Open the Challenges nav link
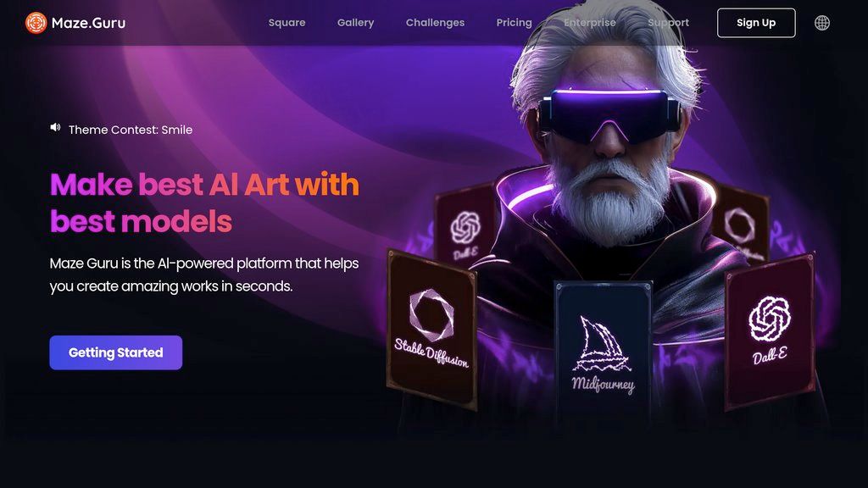Viewport: 868px width, 488px height. click(435, 23)
